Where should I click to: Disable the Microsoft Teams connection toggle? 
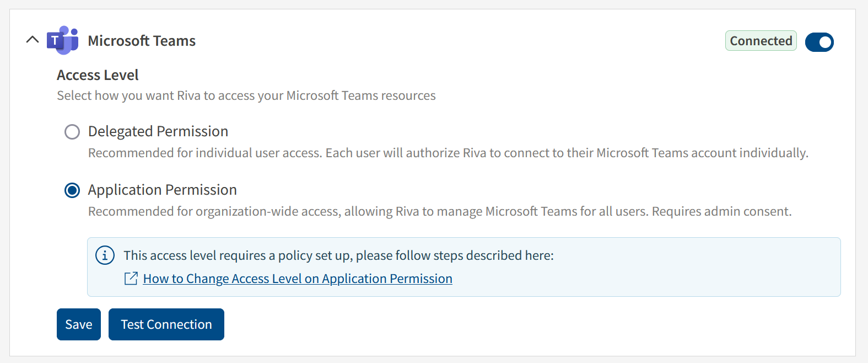coord(819,42)
